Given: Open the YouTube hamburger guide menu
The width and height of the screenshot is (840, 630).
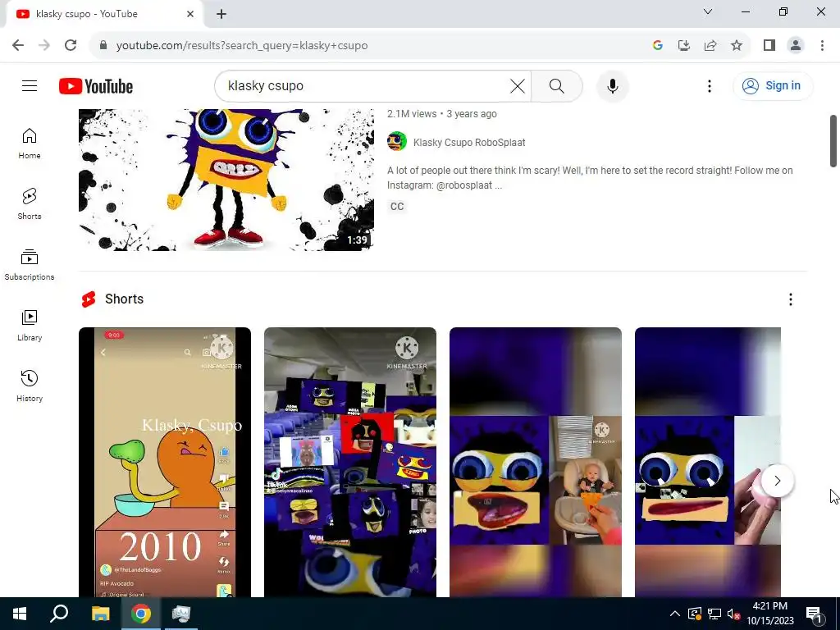Looking at the screenshot, I should click(x=30, y=85).
